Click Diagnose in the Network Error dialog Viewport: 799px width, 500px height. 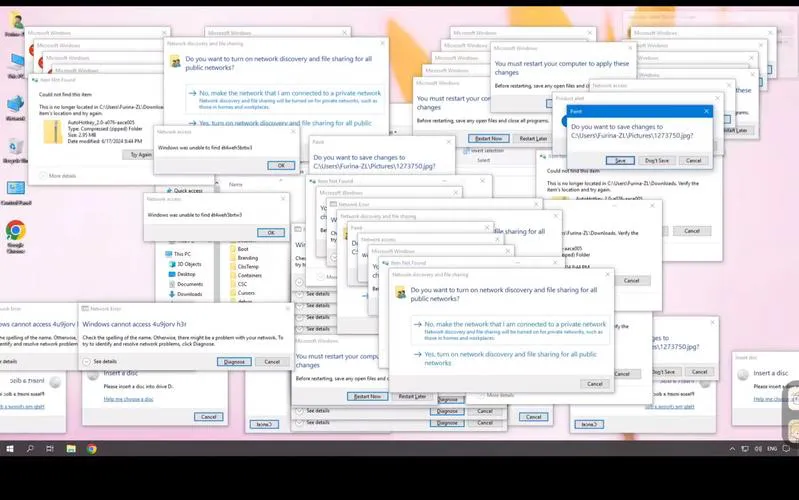click(x=234, y=362)
